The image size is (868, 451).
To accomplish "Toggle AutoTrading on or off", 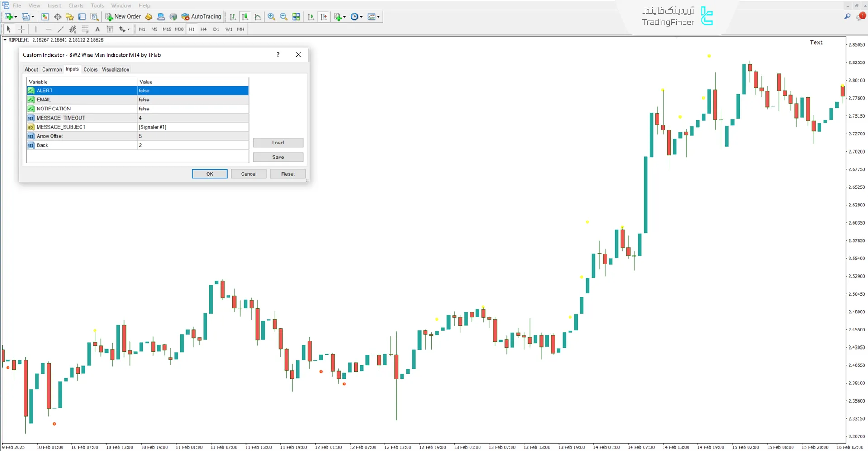I will pos(201,17).
